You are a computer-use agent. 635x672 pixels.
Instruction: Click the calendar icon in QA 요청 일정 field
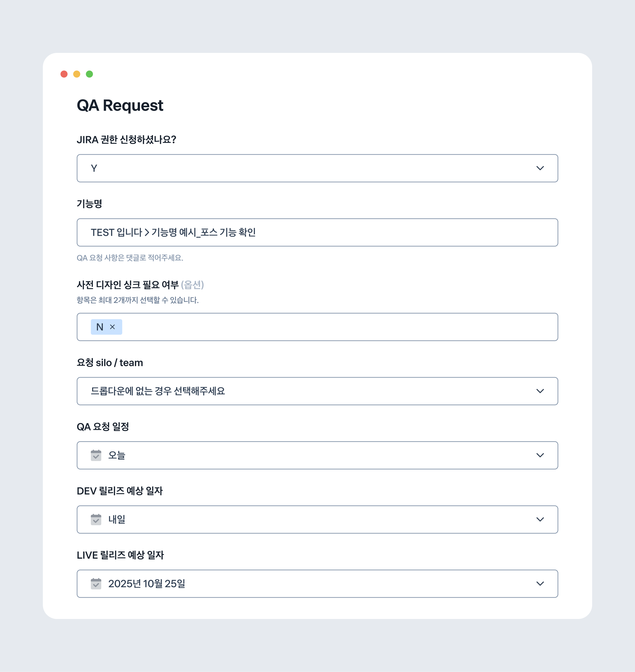pos(96,455)
